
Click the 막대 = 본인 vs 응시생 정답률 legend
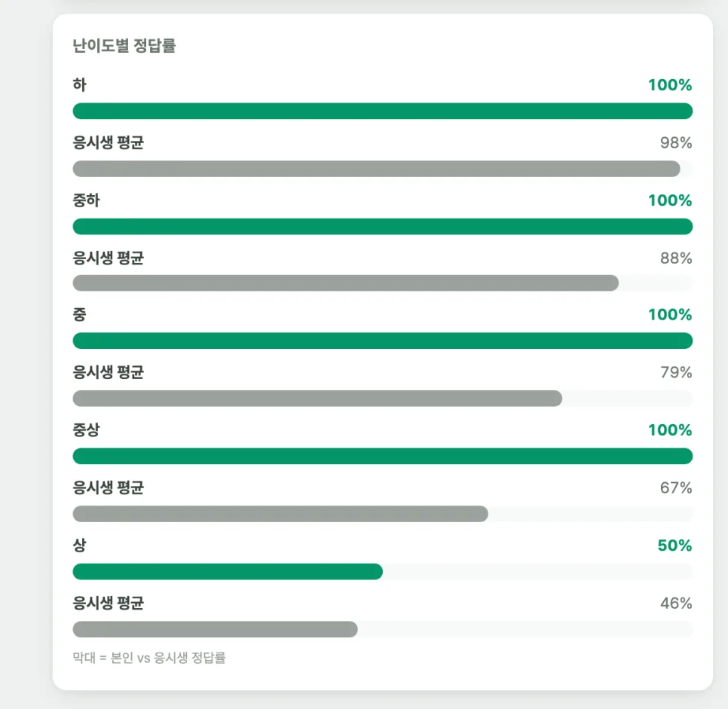pos(149,658)
